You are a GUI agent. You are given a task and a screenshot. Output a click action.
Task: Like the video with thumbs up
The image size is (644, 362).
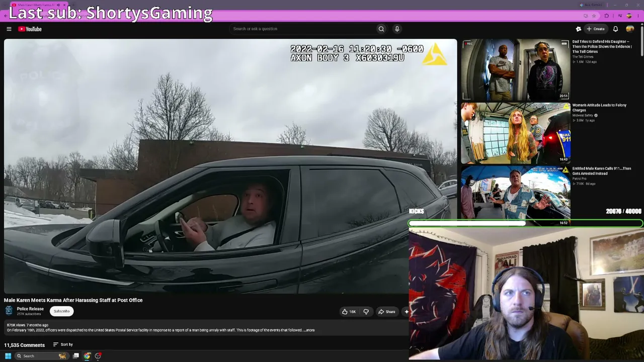[349, 312]
